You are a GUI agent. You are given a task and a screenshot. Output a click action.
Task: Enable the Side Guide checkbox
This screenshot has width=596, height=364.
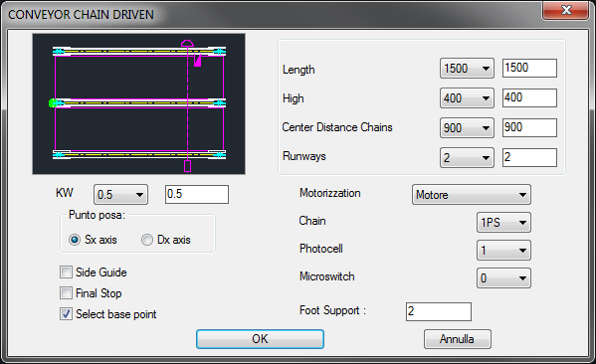pos(66,273)
